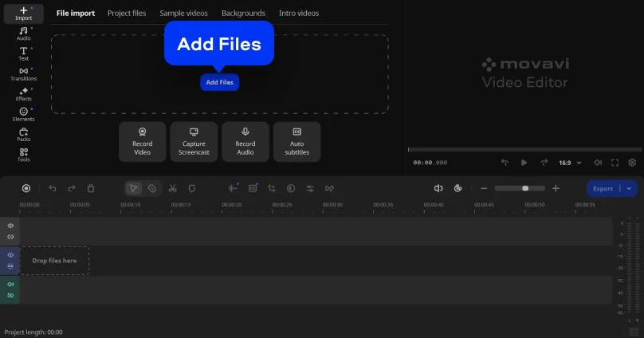Click the small Add Files button
This screenshot has width=644, height=338.
click(x=219, y=82)
